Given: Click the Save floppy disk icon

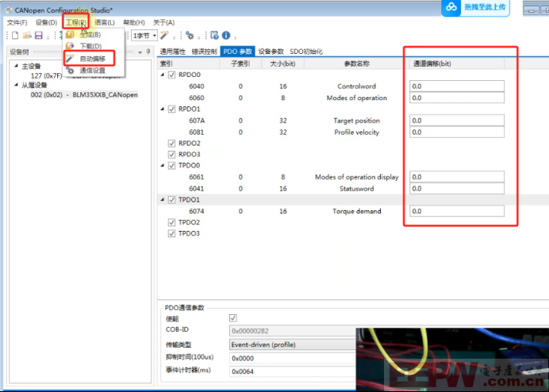Looking at the screenshot, I should (x=39, y=36).
